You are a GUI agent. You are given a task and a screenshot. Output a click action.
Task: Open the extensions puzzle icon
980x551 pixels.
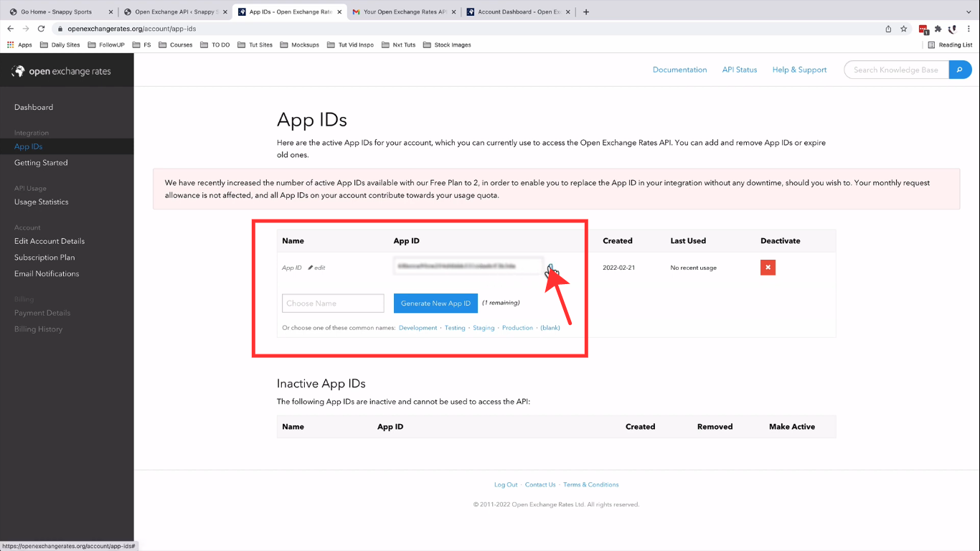tap(938, 29)
